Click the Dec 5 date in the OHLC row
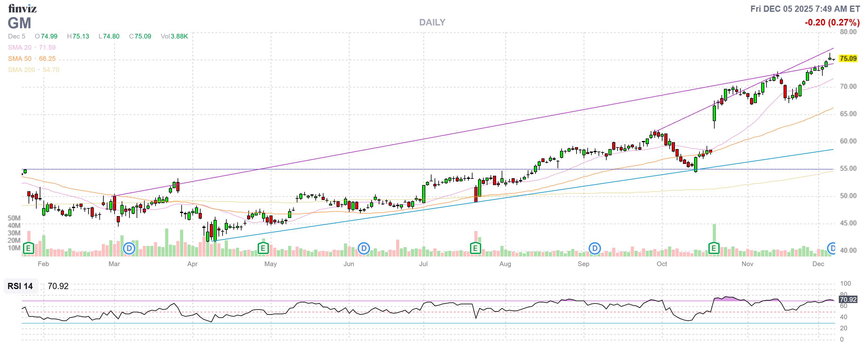Viewport: 868px width, 349px height. [16, 36]
